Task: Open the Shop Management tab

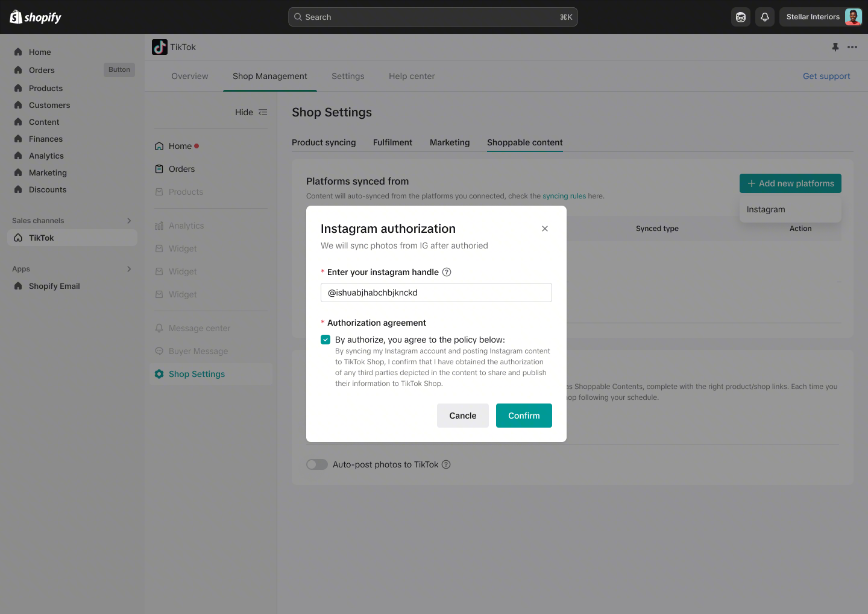Action: (x=270, y=76)
